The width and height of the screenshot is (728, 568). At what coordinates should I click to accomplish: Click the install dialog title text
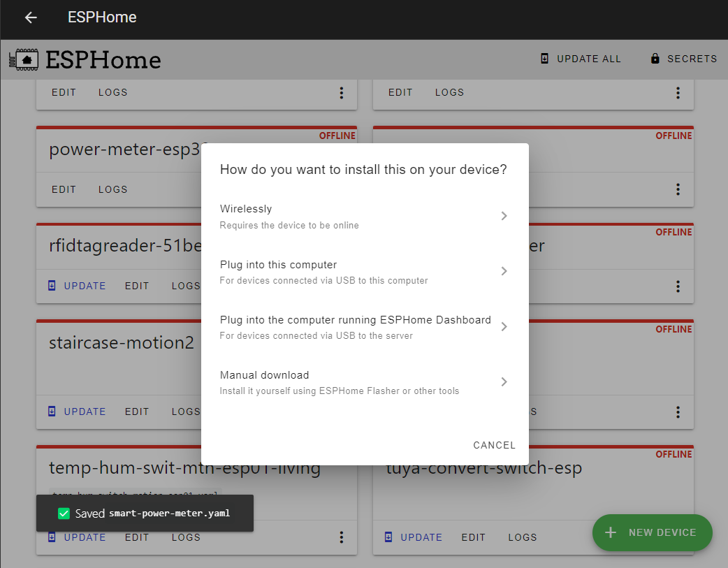click(363, 170)
